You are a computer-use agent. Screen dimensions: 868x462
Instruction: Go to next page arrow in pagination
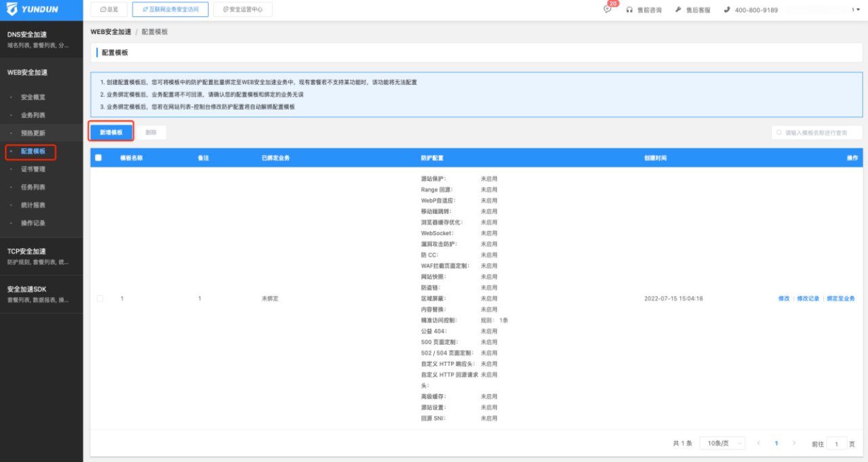(x=794, y=443)
